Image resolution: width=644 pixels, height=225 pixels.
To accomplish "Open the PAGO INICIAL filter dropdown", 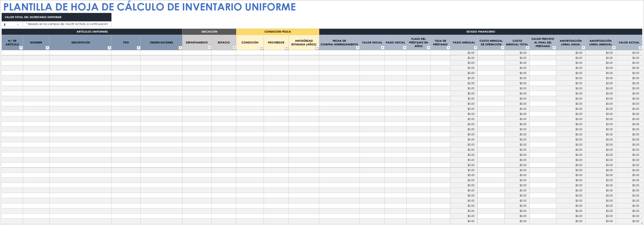I will [x=404, y=48].
